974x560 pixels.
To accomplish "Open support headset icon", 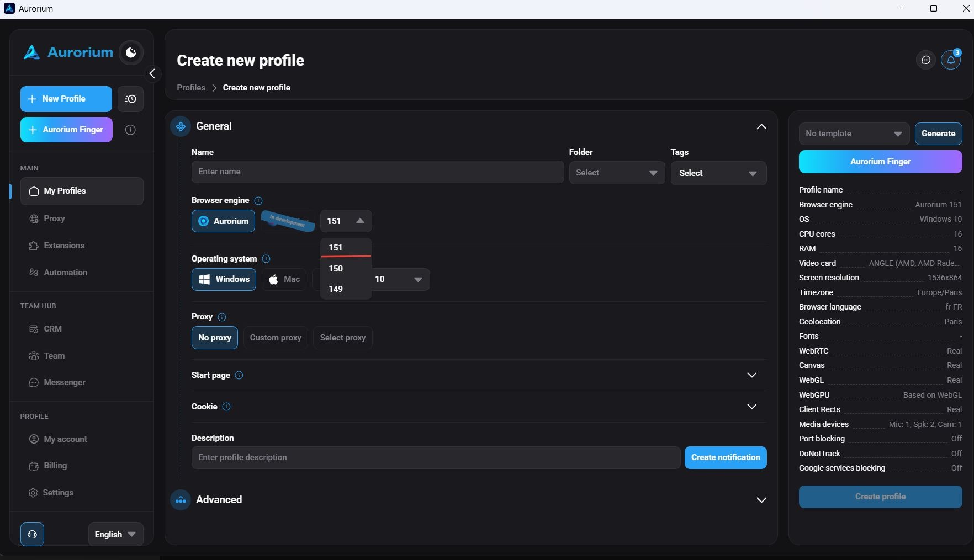I will [32, 534].
